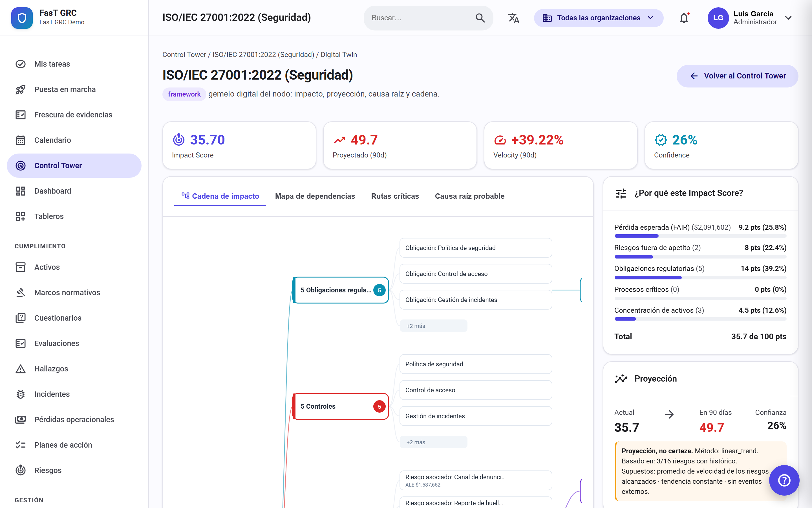Open Marcos normativos in the sidebar
The height and width of the screenshot is (508, 812).
tap(74, 293)
